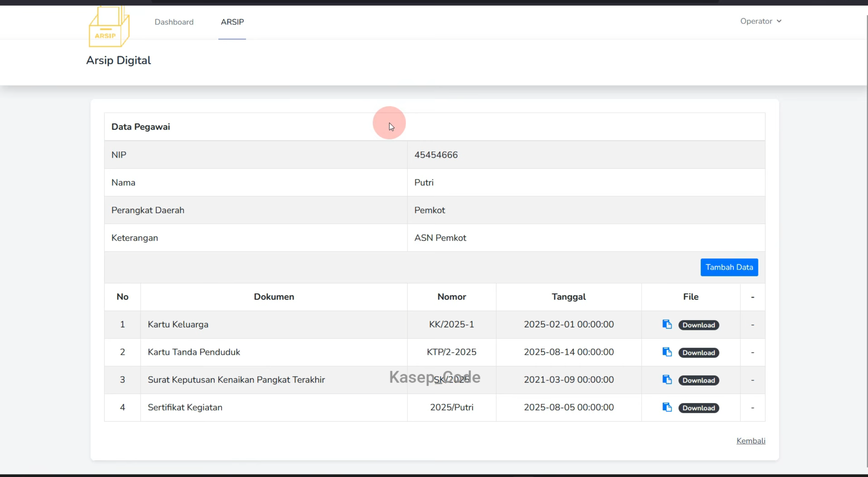Click the File column header
The height and width of the screenshot is (477, 868).
pos(691,297)
